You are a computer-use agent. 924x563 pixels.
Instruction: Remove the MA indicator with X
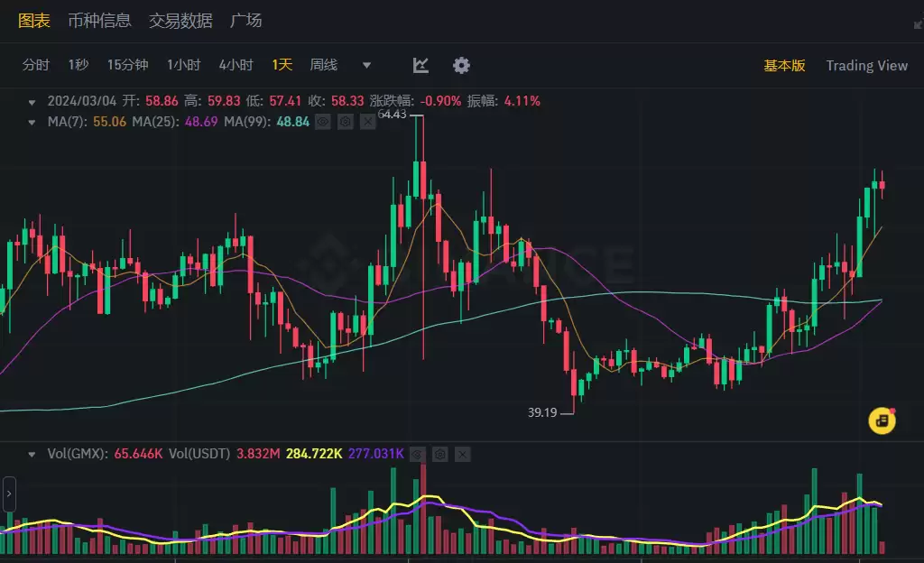[x=367, y=122]
